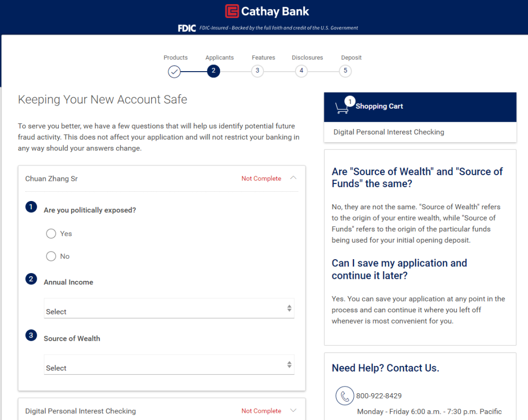Viewport: 528px width, 420px height.
Task: Click the step 3 Features circle
Action: tap(257, 71)
